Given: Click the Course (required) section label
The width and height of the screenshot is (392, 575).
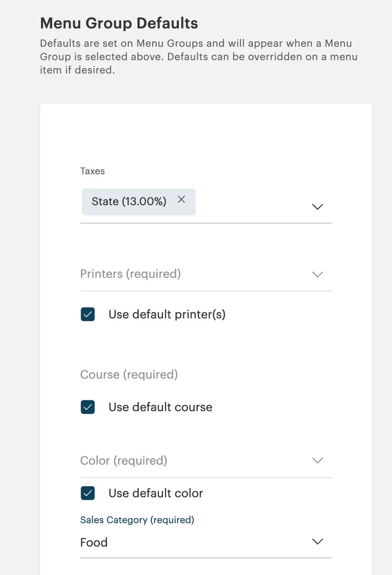Looking at the screenshot, I should 129,374.
